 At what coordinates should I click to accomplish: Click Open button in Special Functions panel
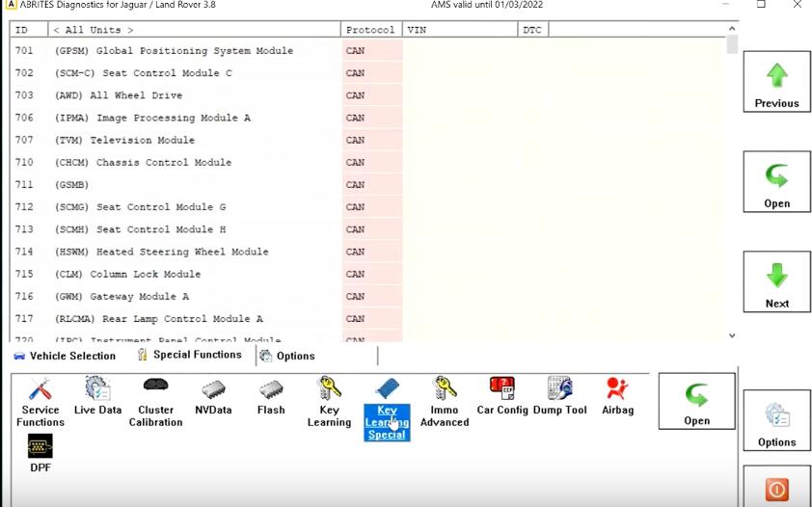pyautogui.click(x=696, y=402)
